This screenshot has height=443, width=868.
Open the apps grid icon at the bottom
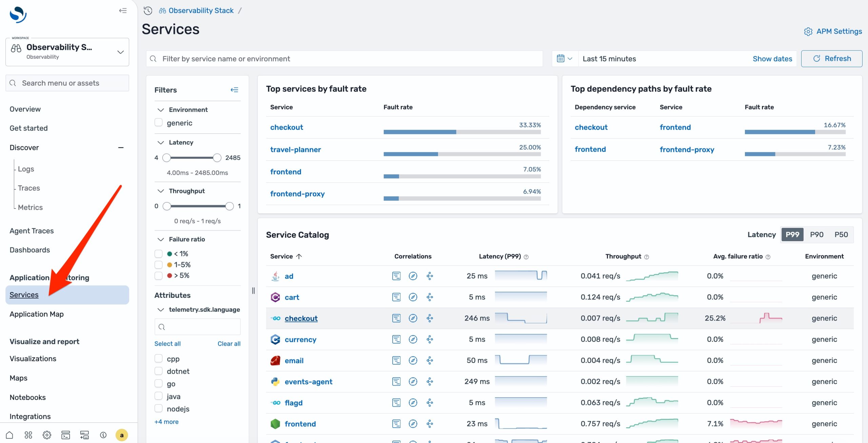click(x=28, y=435)
